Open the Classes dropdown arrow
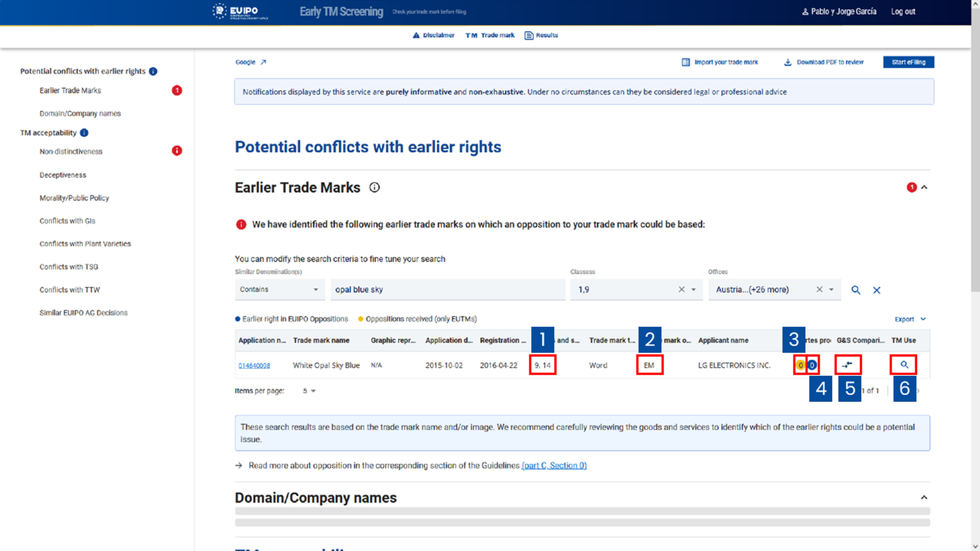Image resolution: width=980 pixels, height=551 pixels. pyautogui.click(x=694, y=289)
